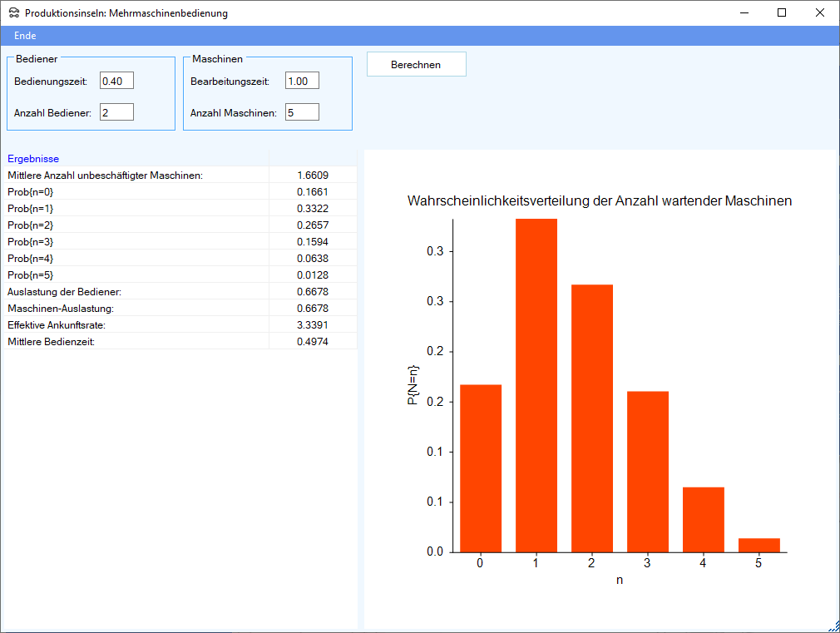Maximize the window
Viewport: 840px width, 633px height.
782,13
